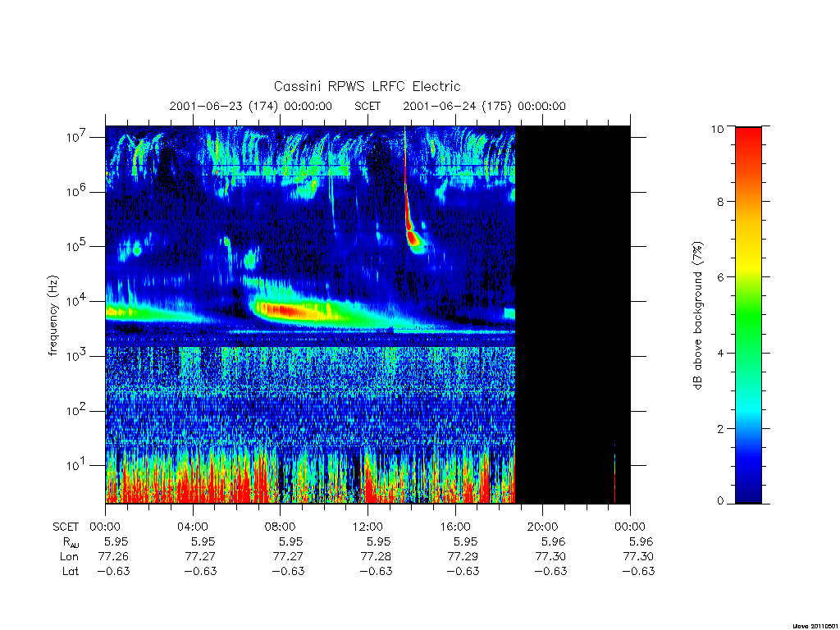Select the 10^3 frequency tick label

(x=78, y=354)
